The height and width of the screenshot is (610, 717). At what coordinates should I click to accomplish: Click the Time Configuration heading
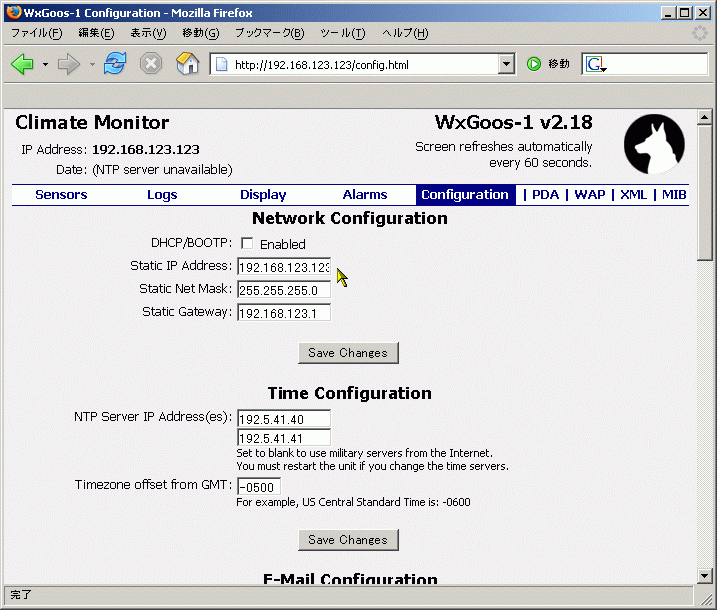pos(350,393)
